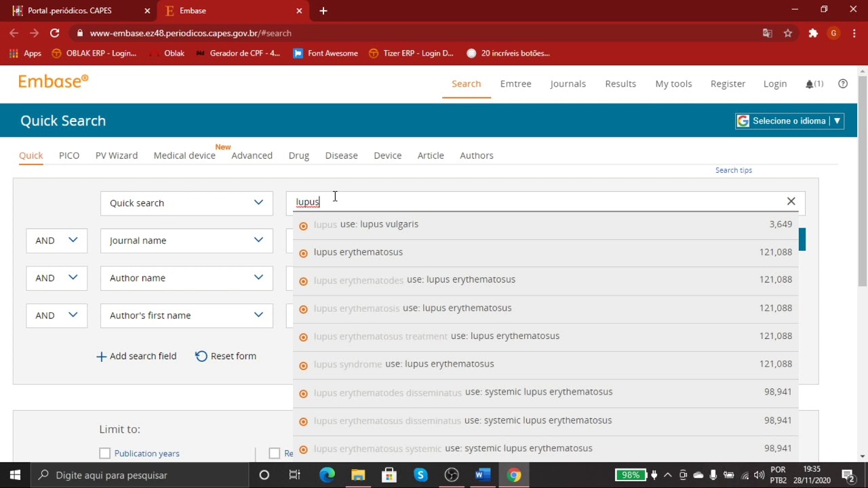Screen dimensions: 868x488
Task: Open the Emtree menu
Action: tap(516, 84)
